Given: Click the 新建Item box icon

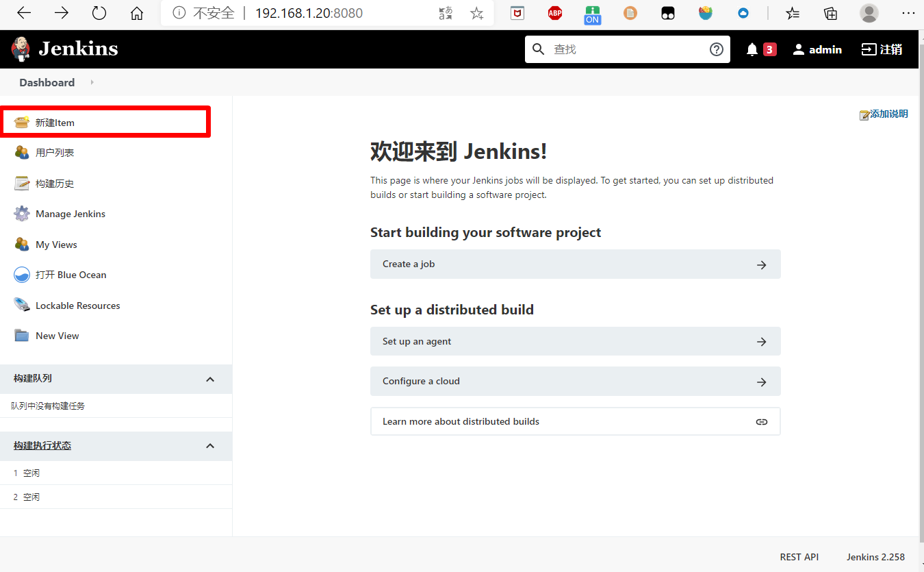Looking at the screenshot, I should point(22,123).
